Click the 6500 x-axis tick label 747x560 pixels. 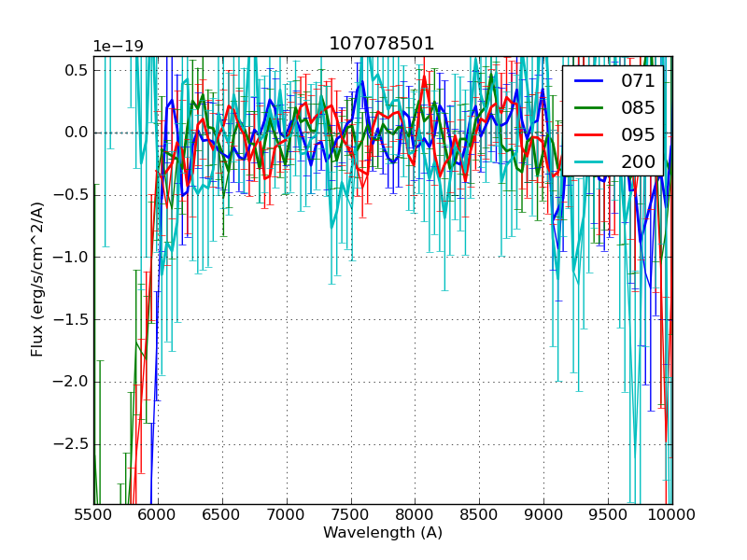coord(222,515)
